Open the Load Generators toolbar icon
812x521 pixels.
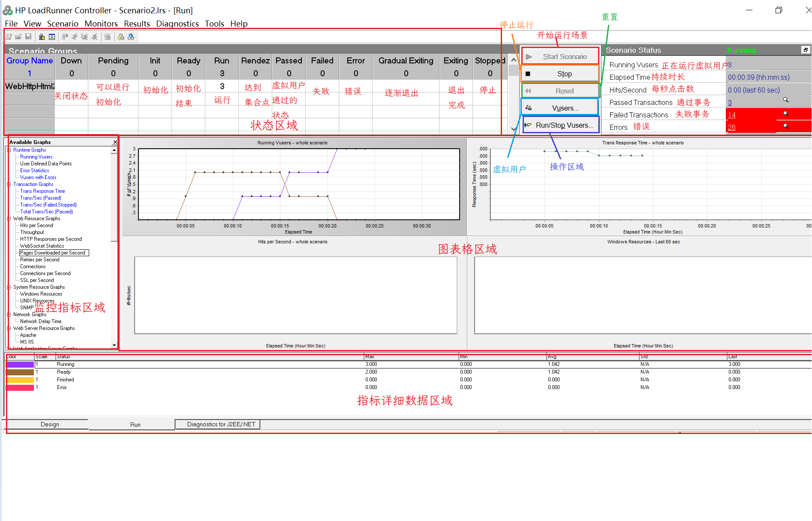(x=42, y=37)
